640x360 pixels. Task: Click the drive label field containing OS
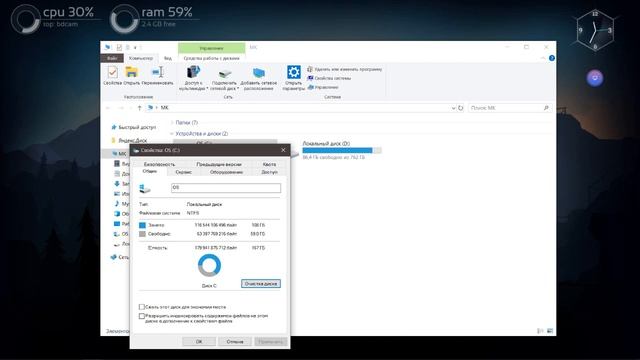tap(226, 188)
